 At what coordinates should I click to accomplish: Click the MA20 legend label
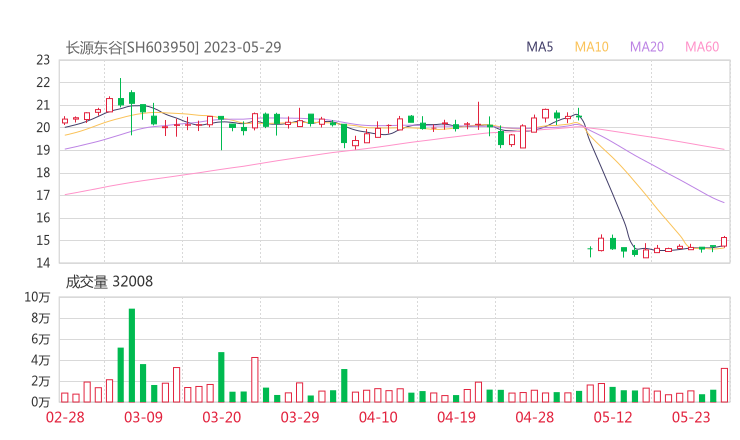(x=647, y=47)
